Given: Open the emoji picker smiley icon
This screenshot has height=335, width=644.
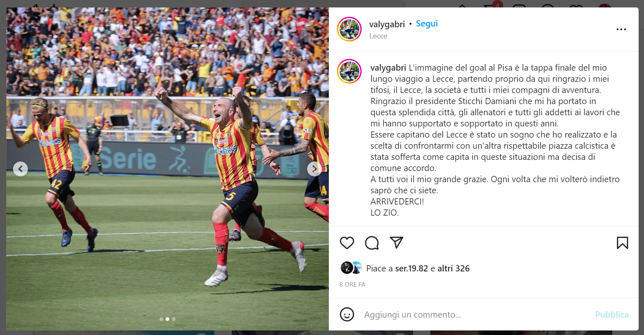Looking at the screenshot, I should (347, 315).
